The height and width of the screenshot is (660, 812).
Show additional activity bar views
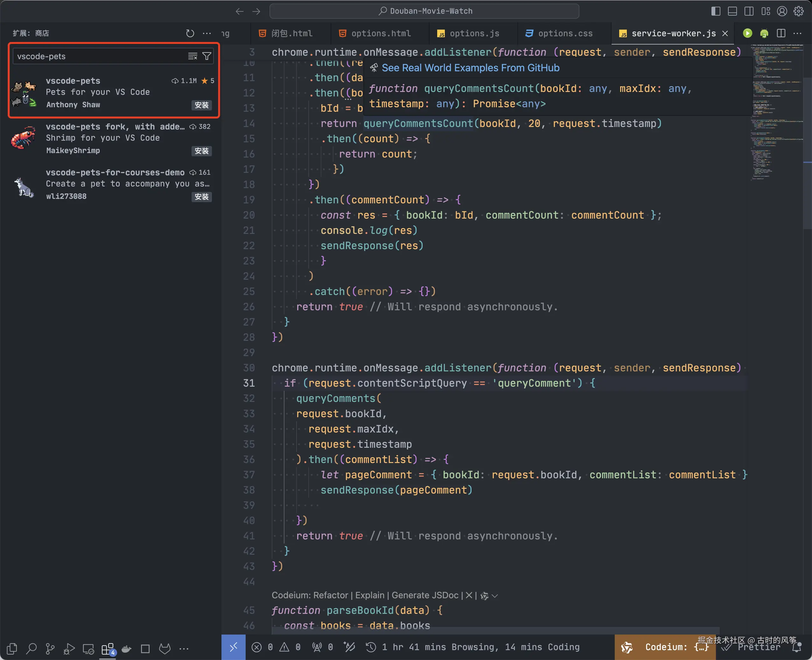pos(184,649)
